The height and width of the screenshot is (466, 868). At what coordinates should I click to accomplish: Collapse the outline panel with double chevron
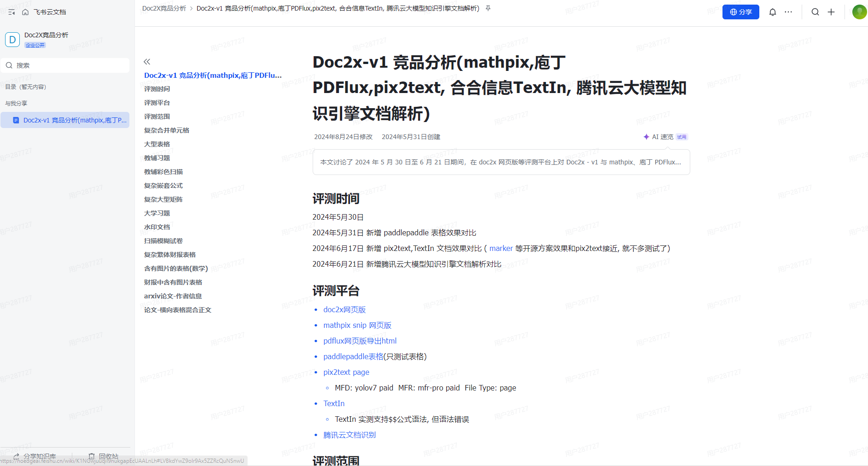pyautogui.click(x=147, y=62)
